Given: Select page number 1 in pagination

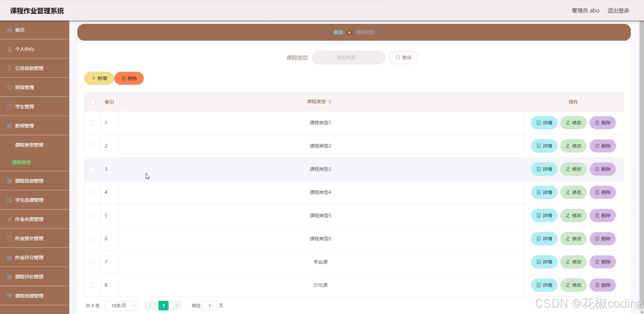Looking at the screenshot, I should pyautogui.click(x=164, y=306).
